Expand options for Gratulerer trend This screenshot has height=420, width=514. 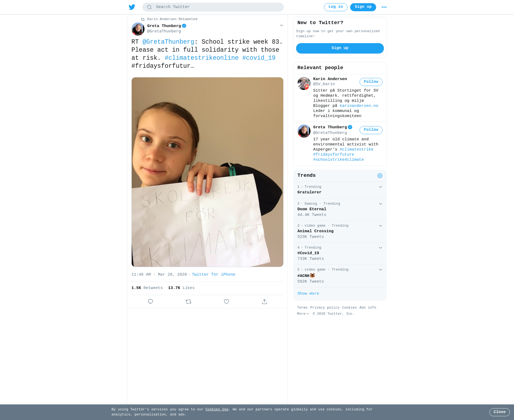(x=380, y=187)
